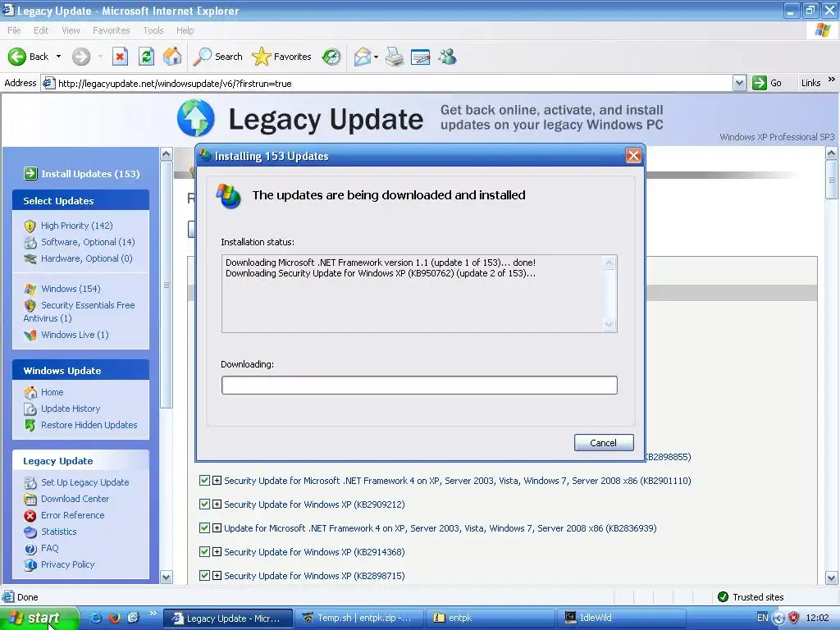
Task: Open the History clock icon
Action: 331,57
